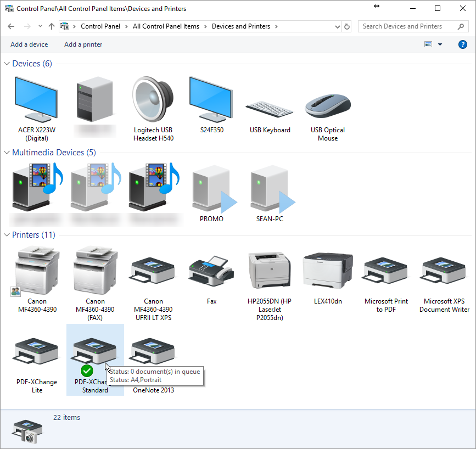Click the HP2055DN LaserJet printer icon

pyautogui.click(x=269, y=269)
